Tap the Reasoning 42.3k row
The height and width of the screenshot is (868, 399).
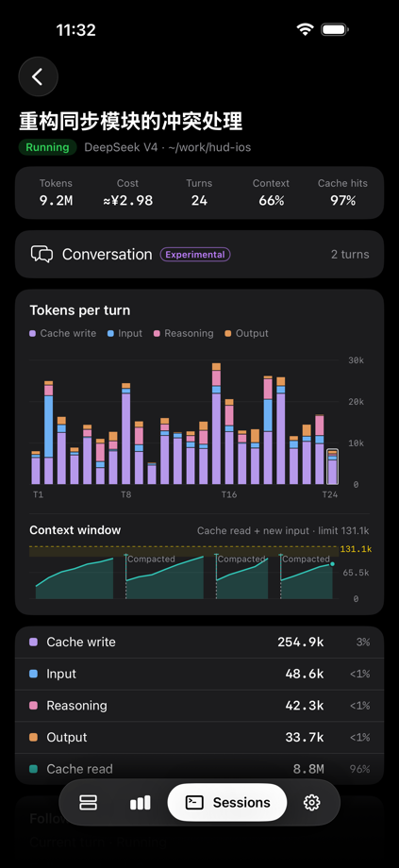[x=199, y=706]
